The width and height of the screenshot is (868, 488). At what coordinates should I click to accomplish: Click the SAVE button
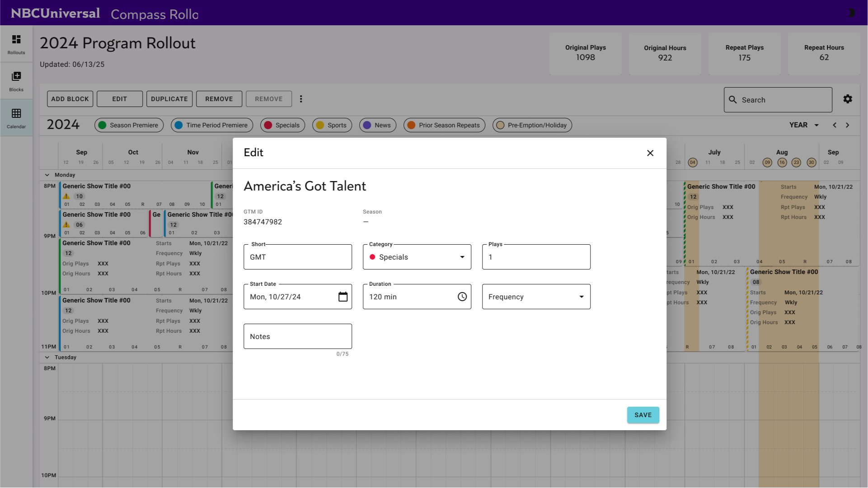pos(643,415)
